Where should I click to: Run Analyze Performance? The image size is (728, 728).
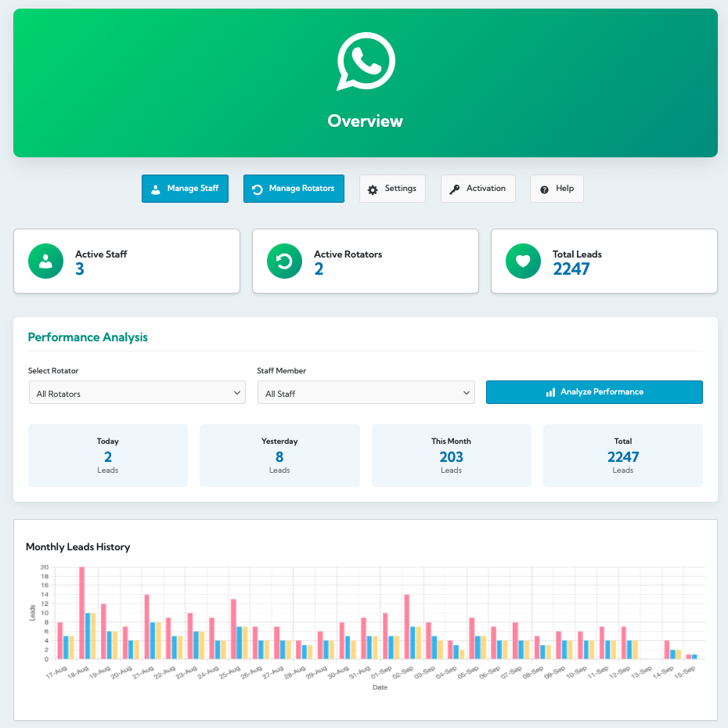(594, 392)
